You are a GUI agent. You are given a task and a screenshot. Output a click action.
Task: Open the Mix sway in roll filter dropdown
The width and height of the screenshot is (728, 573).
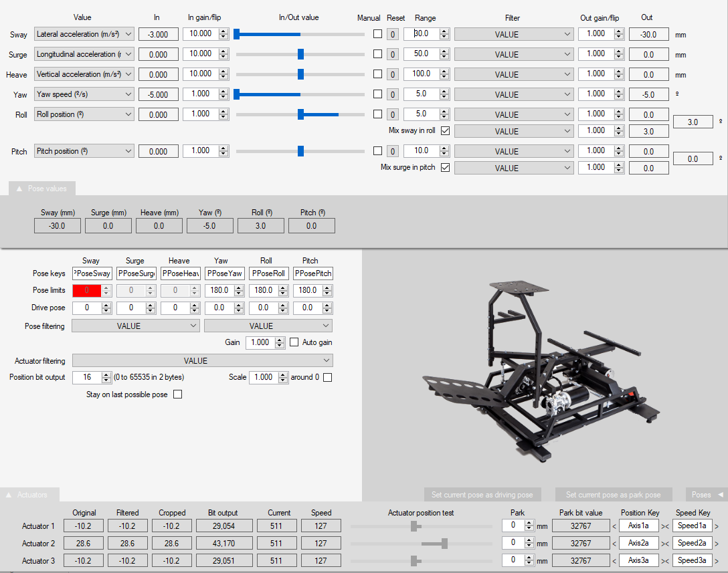(514, 131)
